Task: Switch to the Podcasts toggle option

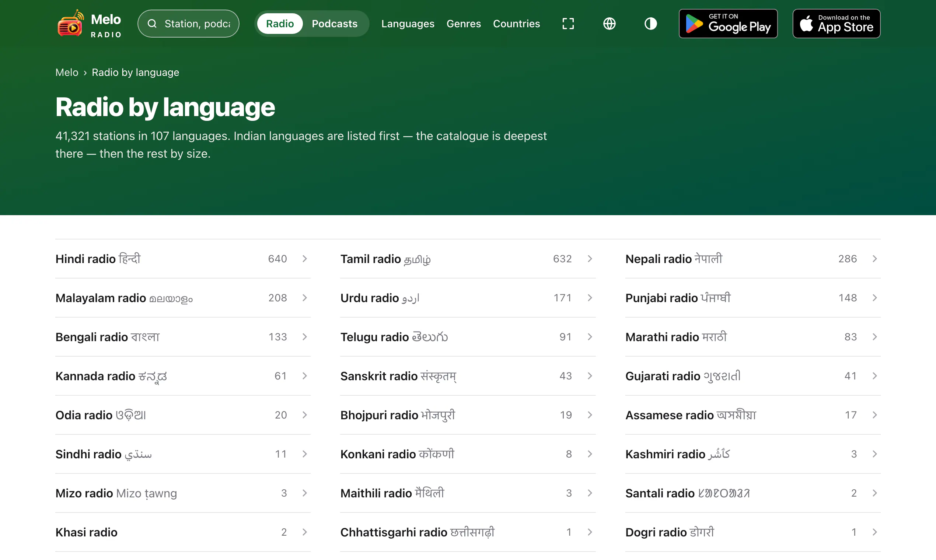Action: [x=334, y=24]
